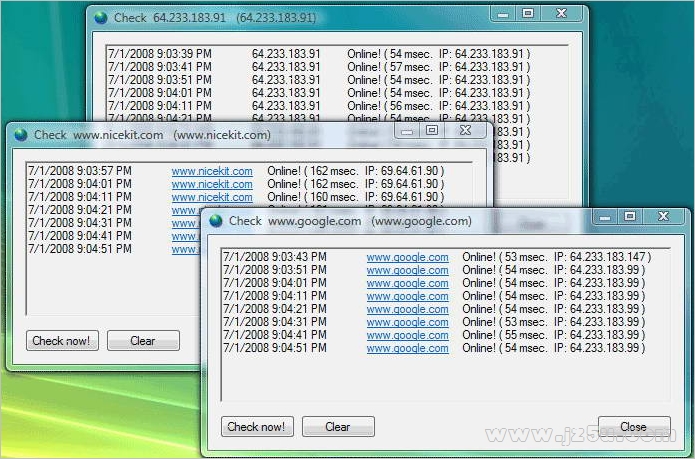Close the www.google.com window with the X button

[x=664, y=216]
